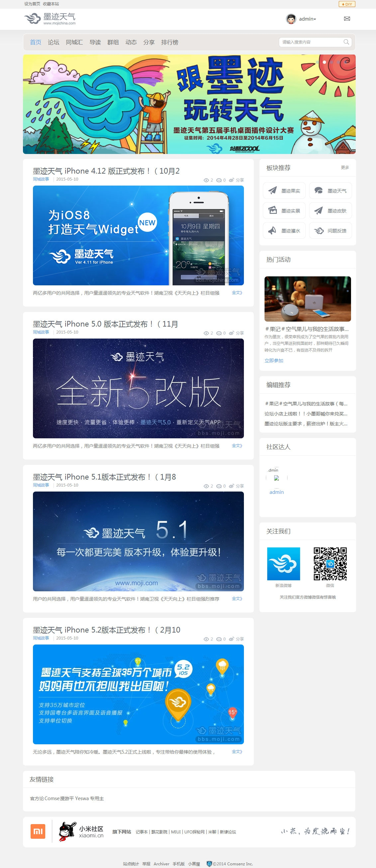Click the admin avatar in header

(291, 19)
